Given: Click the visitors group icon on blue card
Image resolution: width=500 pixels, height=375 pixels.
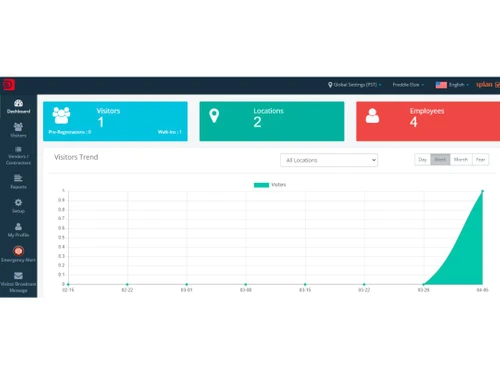Looking at the screenshot, I should click(61, 115).
